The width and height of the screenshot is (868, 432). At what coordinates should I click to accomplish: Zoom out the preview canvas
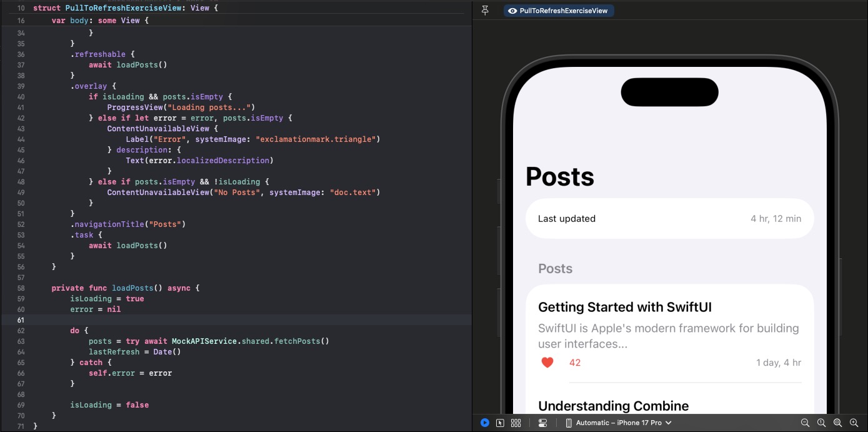click(x=805, y=423)
